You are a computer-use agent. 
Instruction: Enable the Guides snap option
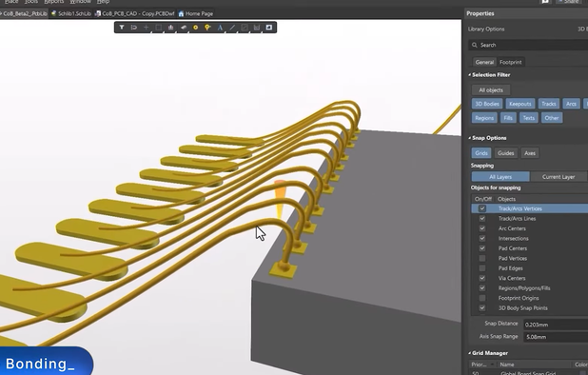pyautogui.click(x=505, y=153)
